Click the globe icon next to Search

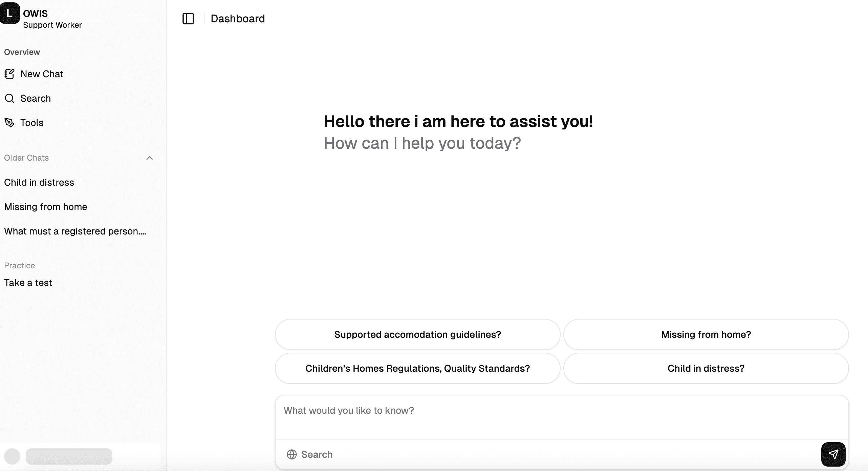tap(291, 454)
